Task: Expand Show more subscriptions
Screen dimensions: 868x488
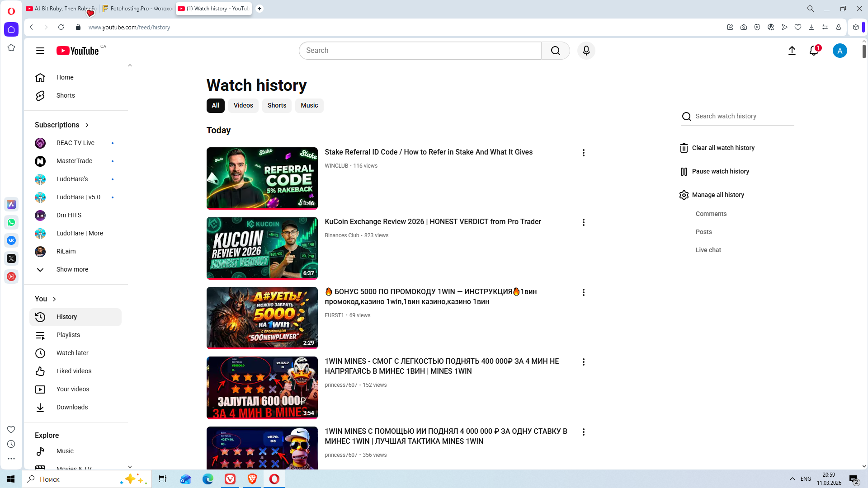Action: [x=72, y=269]
